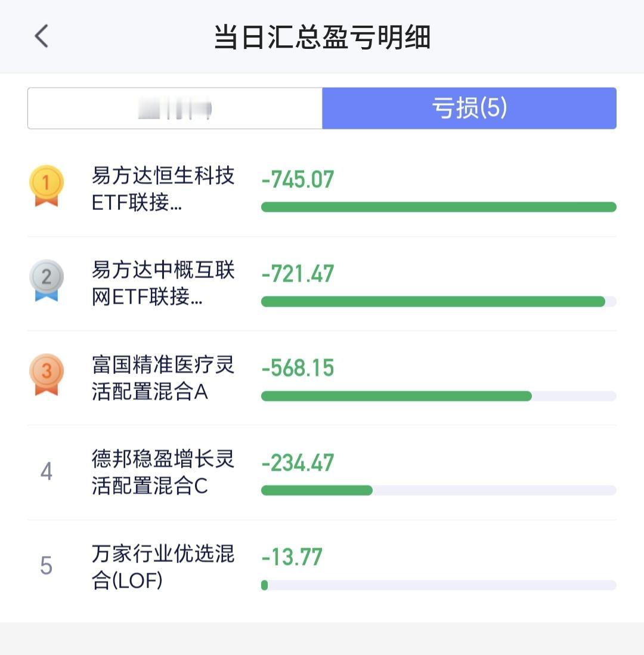
Task: Click the green bar under -745.07
Action: (438, 207)
